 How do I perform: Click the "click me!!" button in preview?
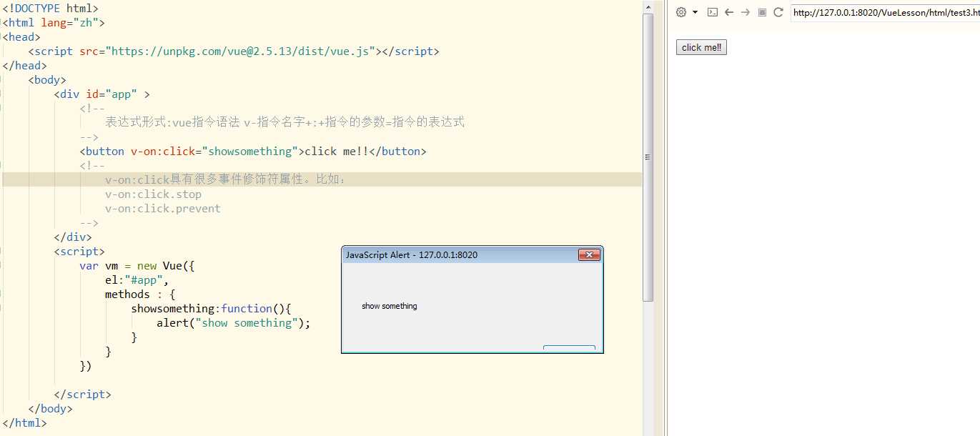pos(701,47)
